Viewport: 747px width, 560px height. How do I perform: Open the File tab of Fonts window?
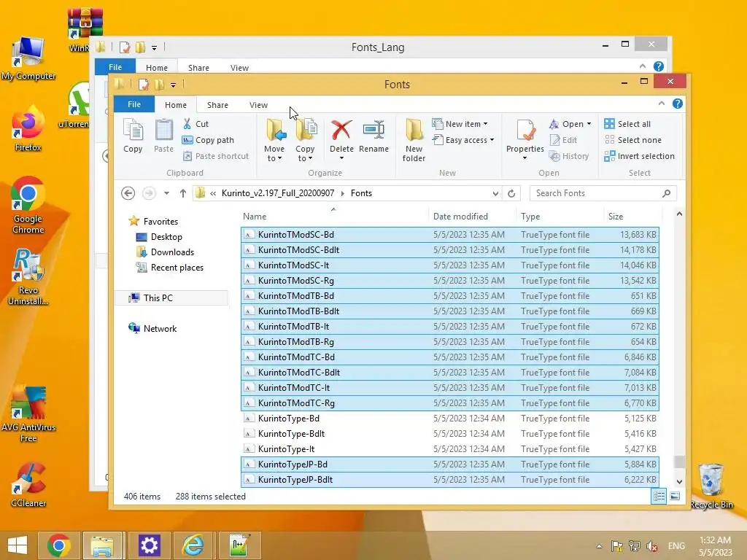134,104
